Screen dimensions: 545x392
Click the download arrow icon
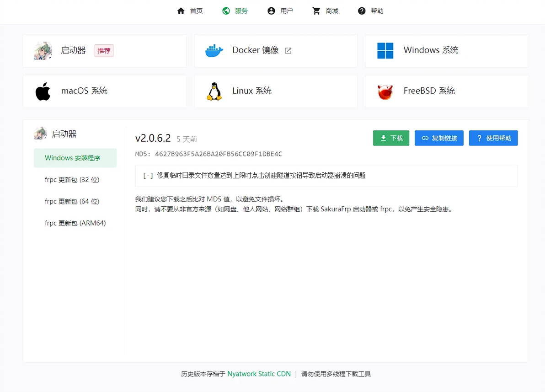[384, 138]
